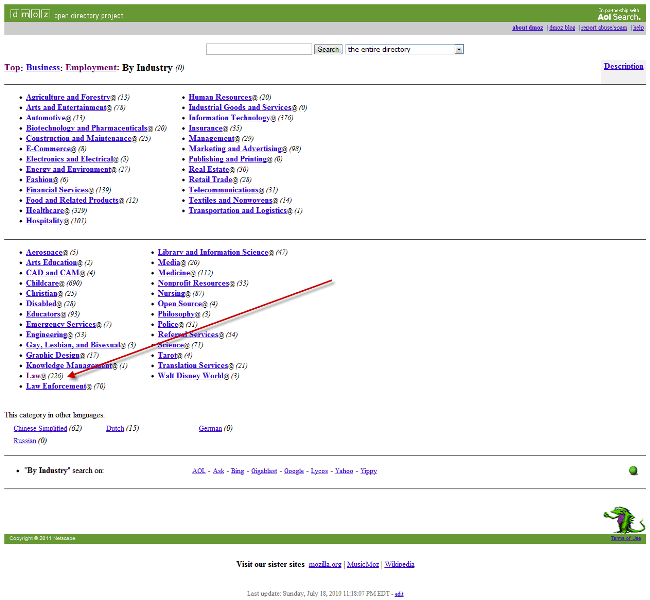Visit the Wikipedia sister site link
650x600 pixels.
pos(399,564)
